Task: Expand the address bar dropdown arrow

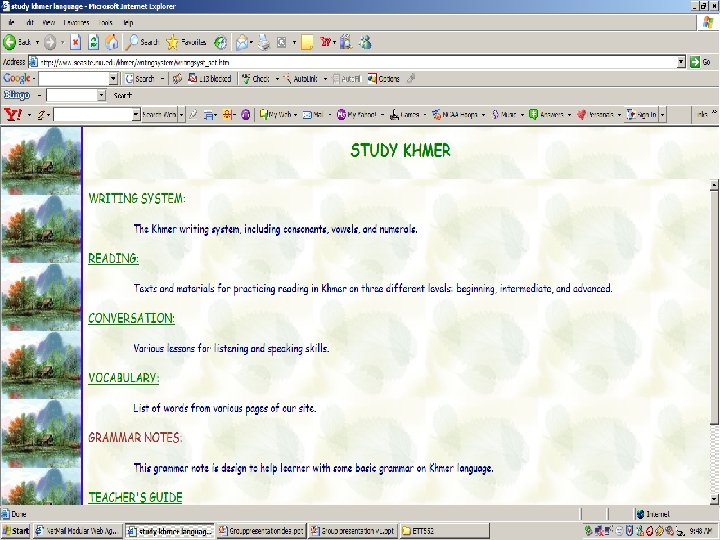Action: pos(681,62)
